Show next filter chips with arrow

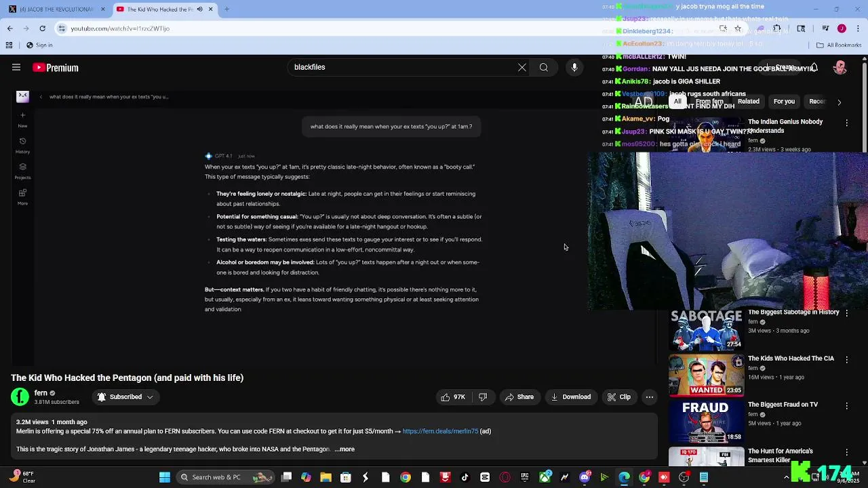click(839, 102)
